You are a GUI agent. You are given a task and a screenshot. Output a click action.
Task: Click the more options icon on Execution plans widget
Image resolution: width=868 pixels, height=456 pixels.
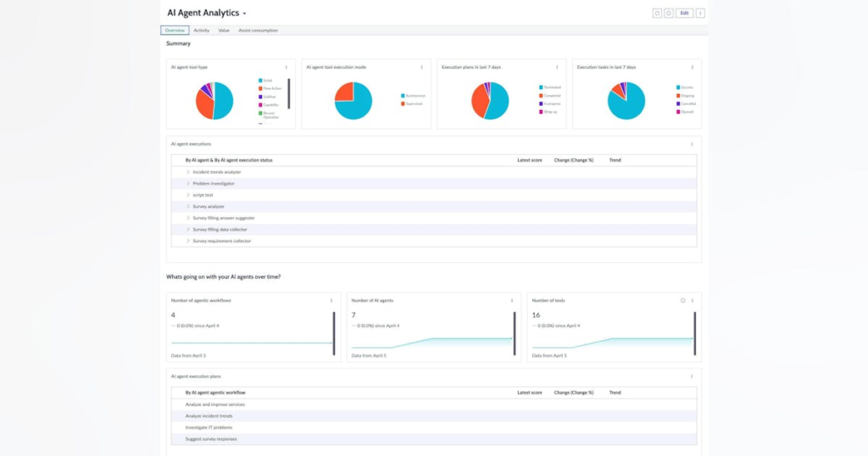pos(557,67)
